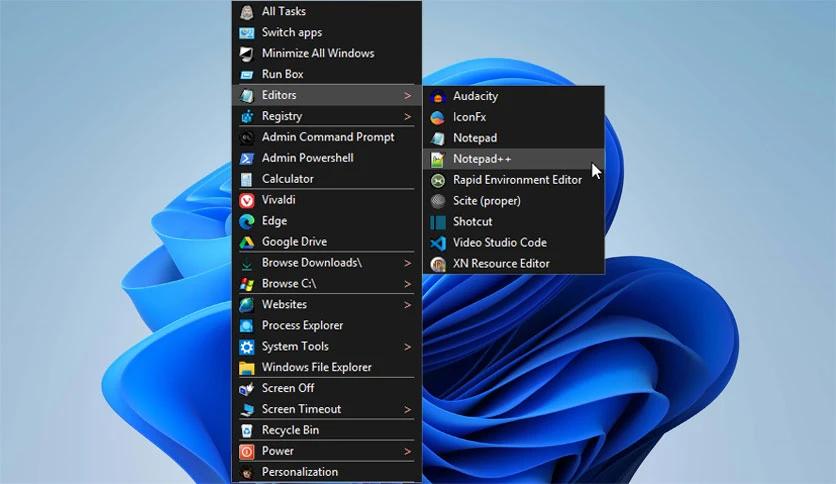
Task: Expand the System Tools submenu arrow
Action: (x=407, y=347)
